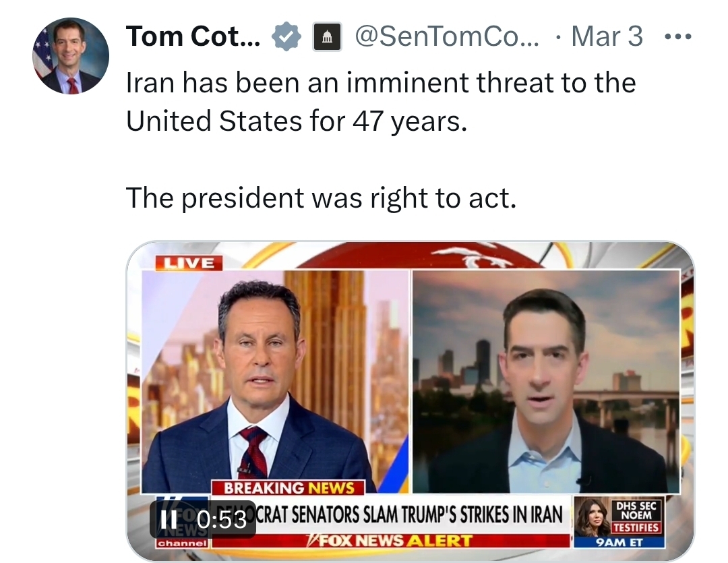Click "The president was right to act" text
728x563 pixels.
320,197
